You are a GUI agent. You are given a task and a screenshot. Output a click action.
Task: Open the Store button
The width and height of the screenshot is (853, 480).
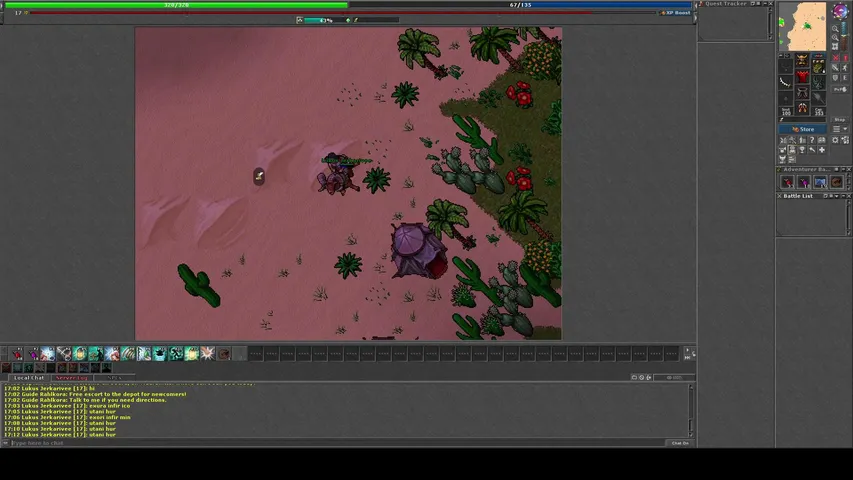tap(803, 129)
